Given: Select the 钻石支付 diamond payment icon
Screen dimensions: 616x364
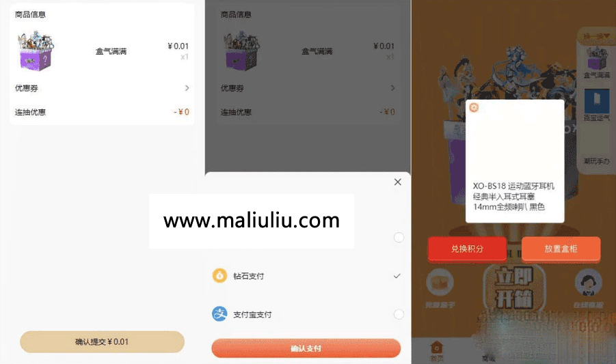Looking at the screenshot, I should [x=219, y=276].
